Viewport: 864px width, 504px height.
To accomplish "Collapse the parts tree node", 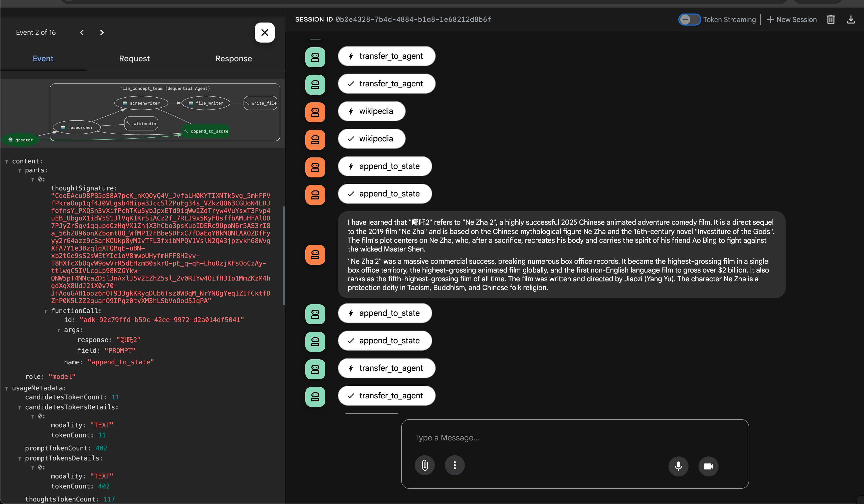I will [x=20, y=170].
